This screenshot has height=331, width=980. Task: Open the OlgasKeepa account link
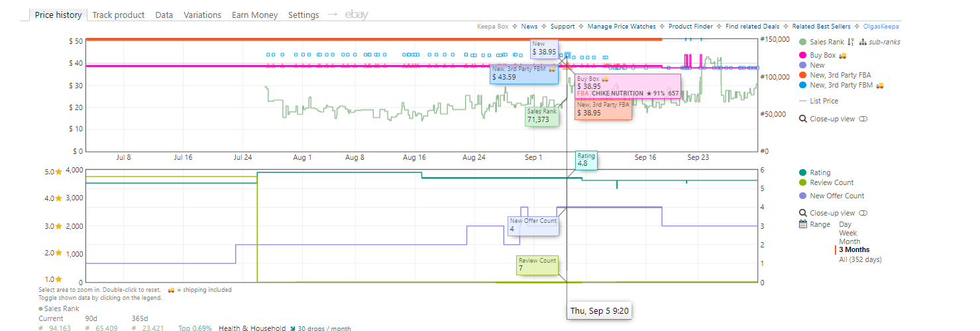(881, 27)
